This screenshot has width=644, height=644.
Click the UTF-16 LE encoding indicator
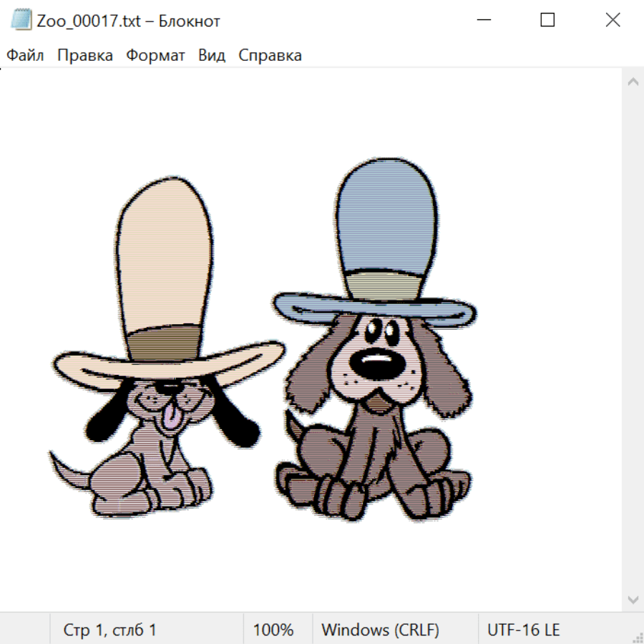pos(523,630)
